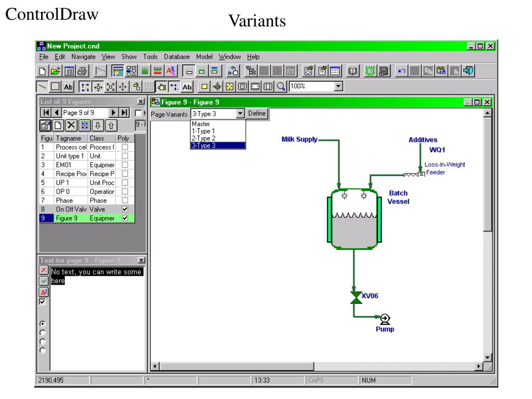Open the Page Variants dropdown arrow
The image size is (532, 399).
pyautogui.click(x=240, y=113)
